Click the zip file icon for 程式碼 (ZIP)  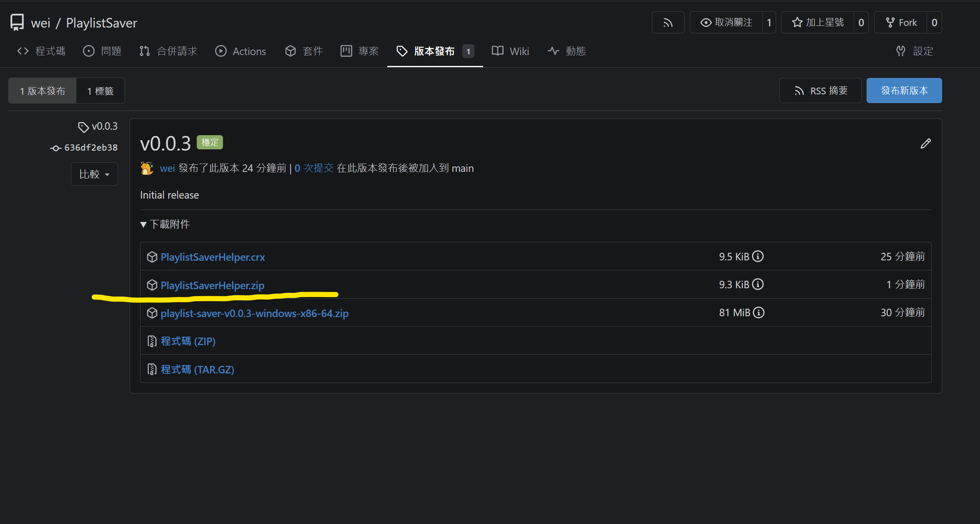tap(152, 341)
